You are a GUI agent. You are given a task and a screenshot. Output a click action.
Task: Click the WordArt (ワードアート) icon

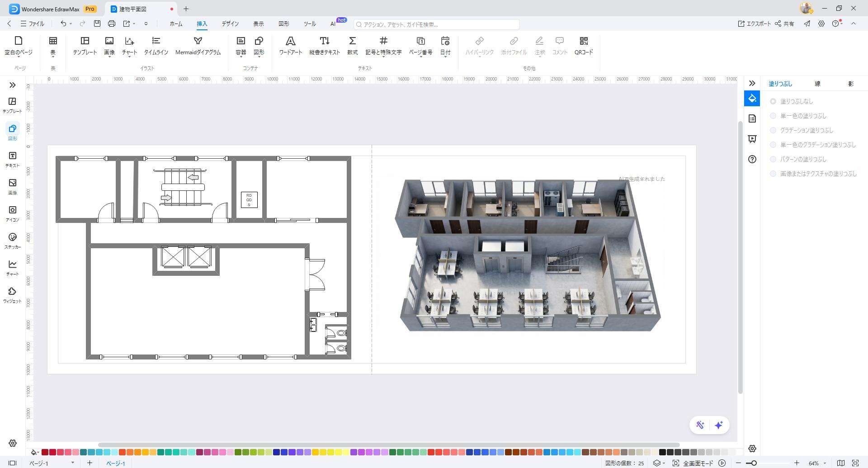pyautogui.click(x=290, y=46)
